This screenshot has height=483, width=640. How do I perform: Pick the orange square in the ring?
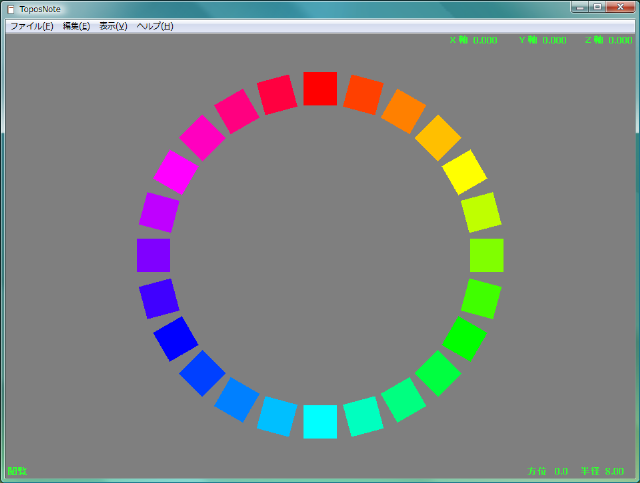click(x=403, y=111)
